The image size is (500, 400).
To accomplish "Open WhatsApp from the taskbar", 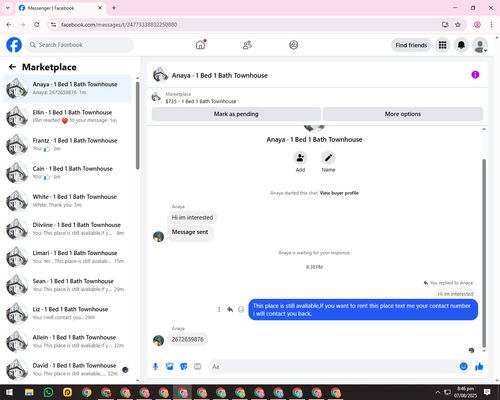I will (48, 392).
